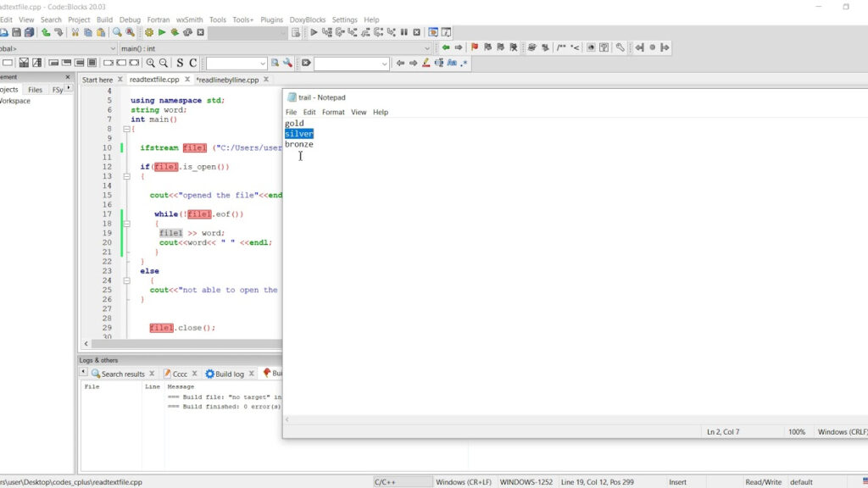Collapse the fold marker at line 18

coord(127,224)
